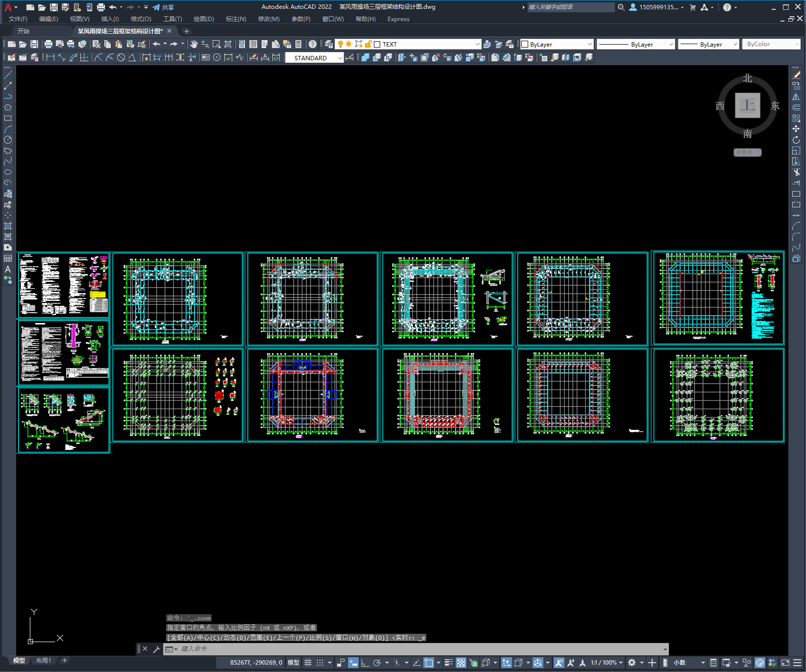Click the Customization menu icon in status bar
Image resolution: width=806 pixels, height=672 pixels.
797,663
